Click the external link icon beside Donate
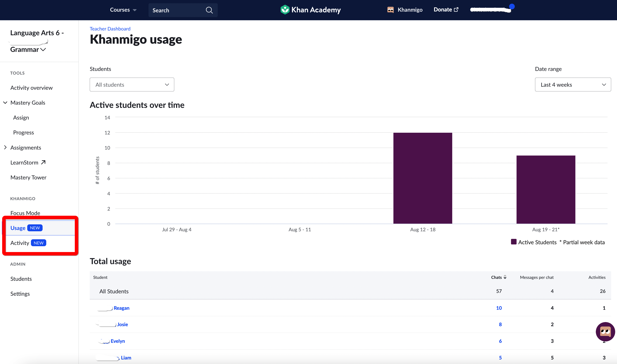Screen dimensions: 617x364 tap(456, 9)
